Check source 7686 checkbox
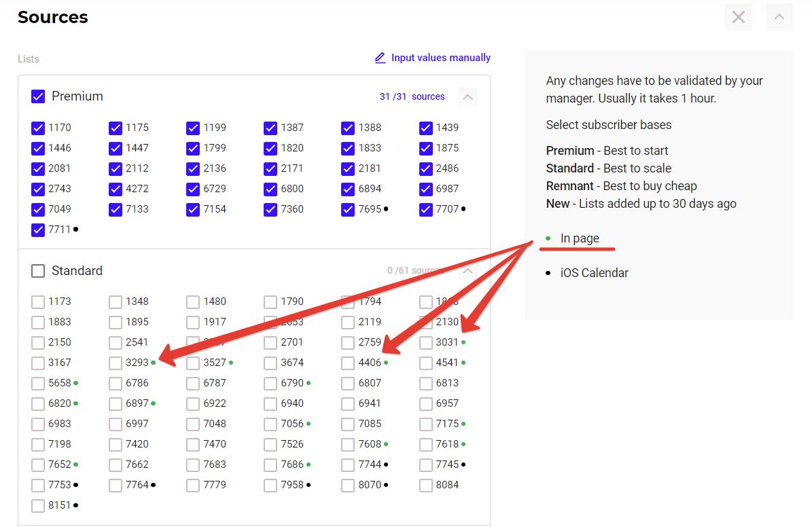This screenshot has width=812, height=527. point(270,465)
